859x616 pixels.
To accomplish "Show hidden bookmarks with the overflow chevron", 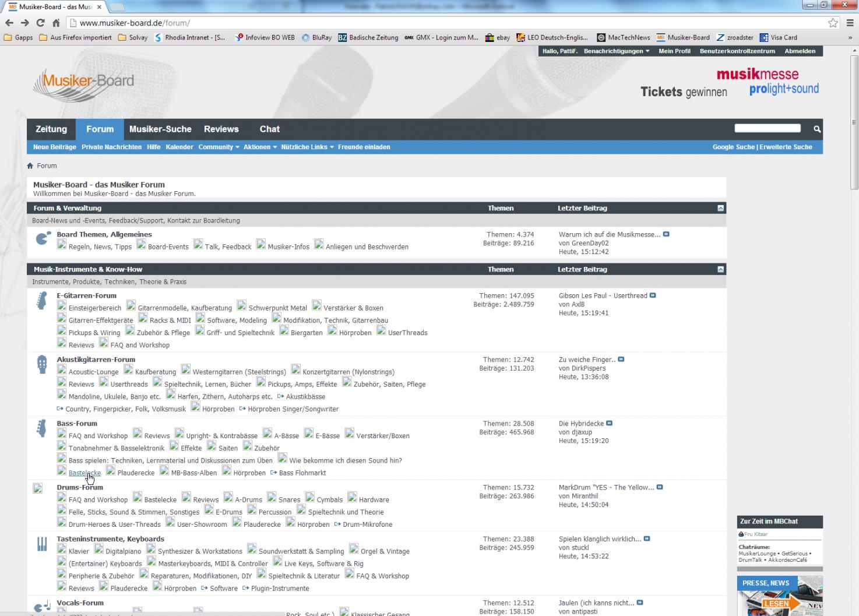I will [850, 37].
